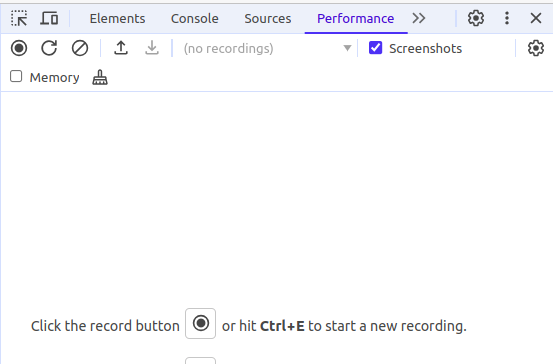Viewport: 553px width, 364px height.
Task: Click reload and record profiling icon
Action: (x=49, y=48)
